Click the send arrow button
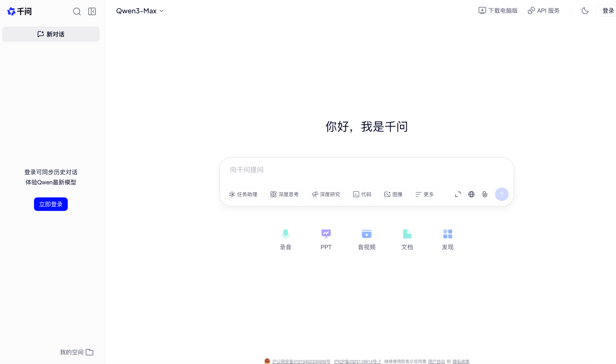This screenshot has width=616, height=364. [502, 194]
